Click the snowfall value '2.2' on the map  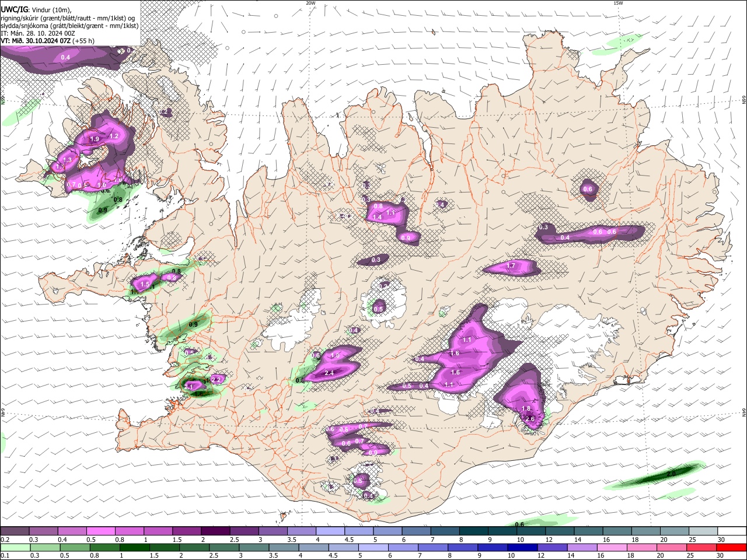tap(215, 379)
